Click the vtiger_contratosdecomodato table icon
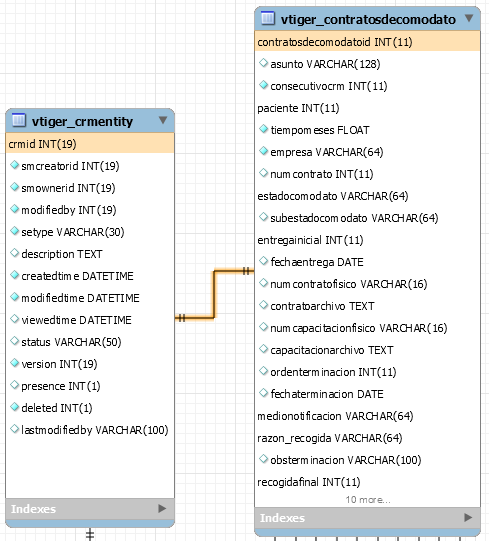 [x=268, y=18]
